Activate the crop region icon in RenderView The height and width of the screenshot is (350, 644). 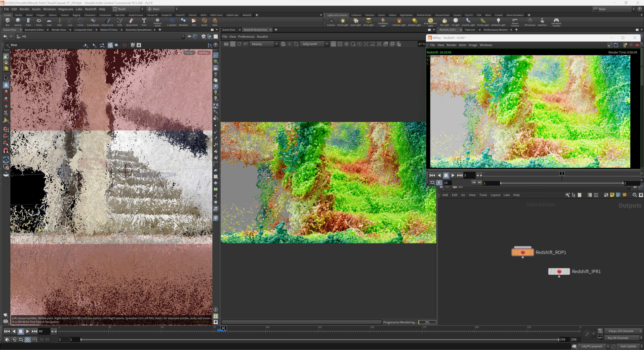click(296, 44)
